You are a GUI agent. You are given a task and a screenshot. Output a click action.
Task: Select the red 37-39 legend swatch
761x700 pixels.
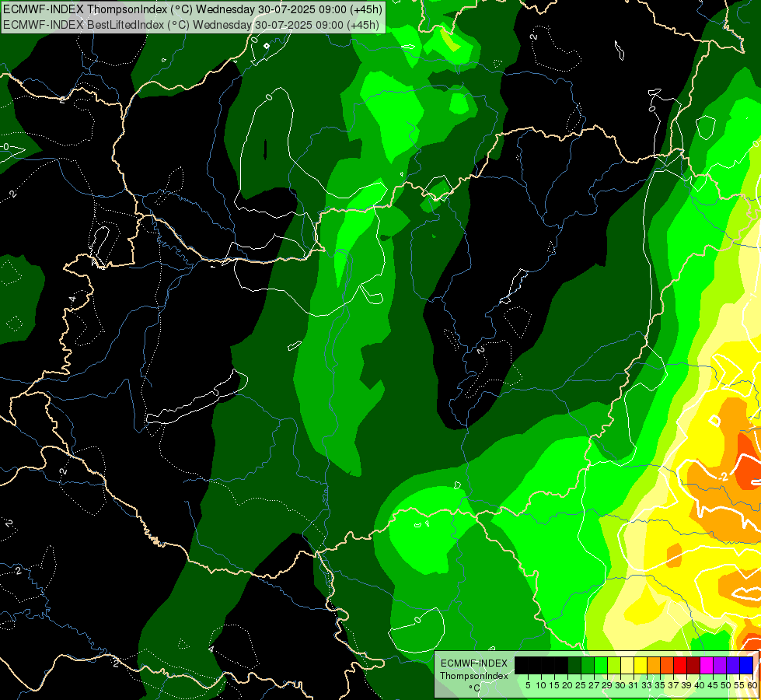click(680, 665)
